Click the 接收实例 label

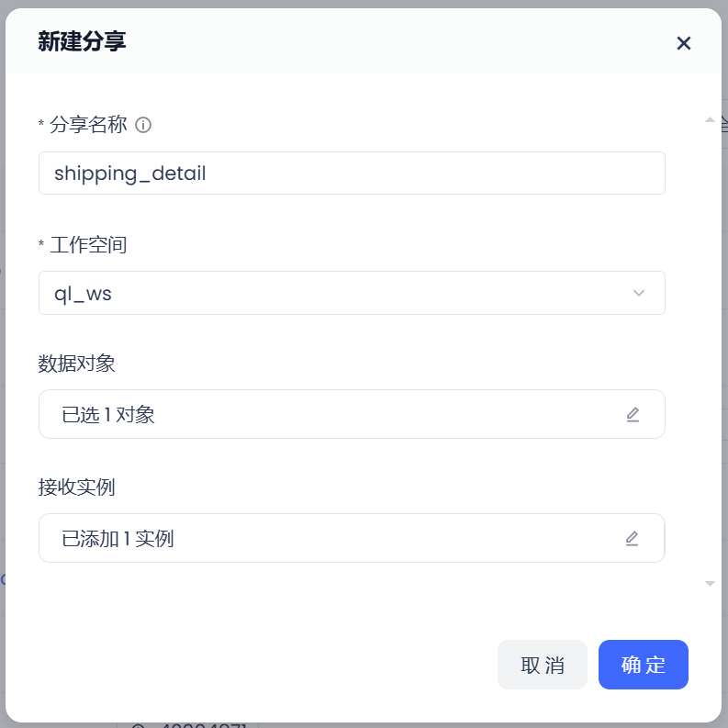point(77,487)
